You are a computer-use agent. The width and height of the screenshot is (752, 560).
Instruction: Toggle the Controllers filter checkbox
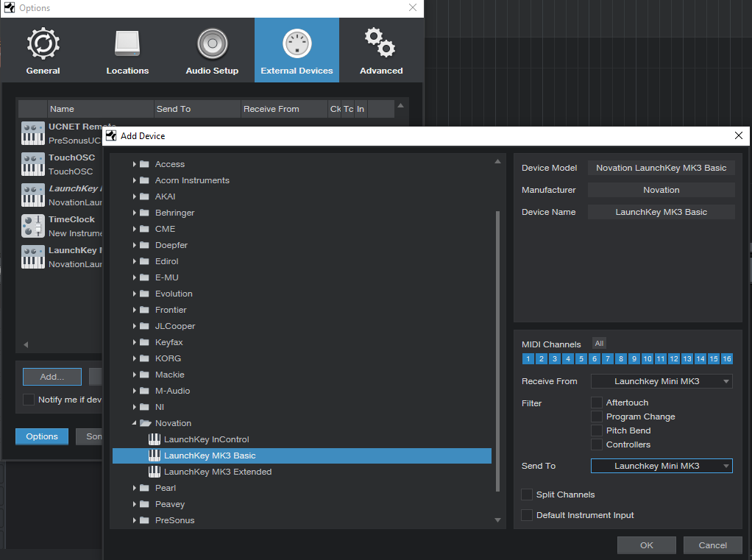(597, 444)
